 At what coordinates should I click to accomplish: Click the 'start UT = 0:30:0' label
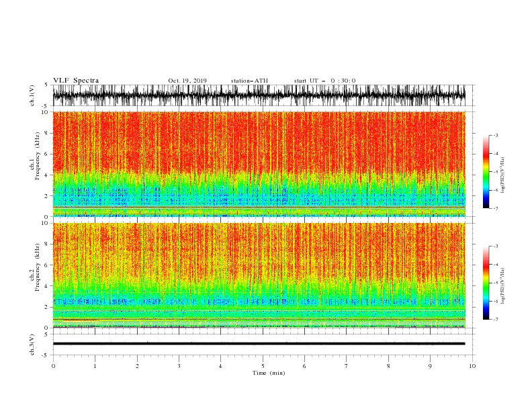pyautogui.click(x=324, y=81)
